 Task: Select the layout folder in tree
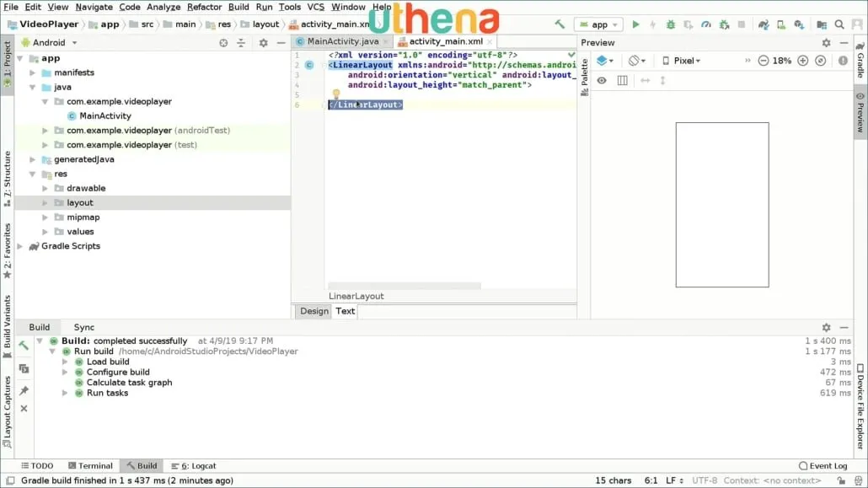tap(80, 203)
